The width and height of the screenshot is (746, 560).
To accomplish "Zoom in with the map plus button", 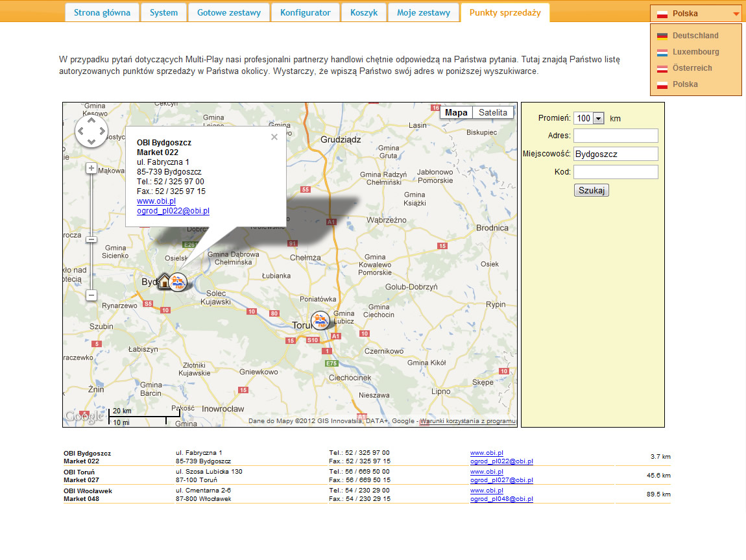I will (91, 169).
